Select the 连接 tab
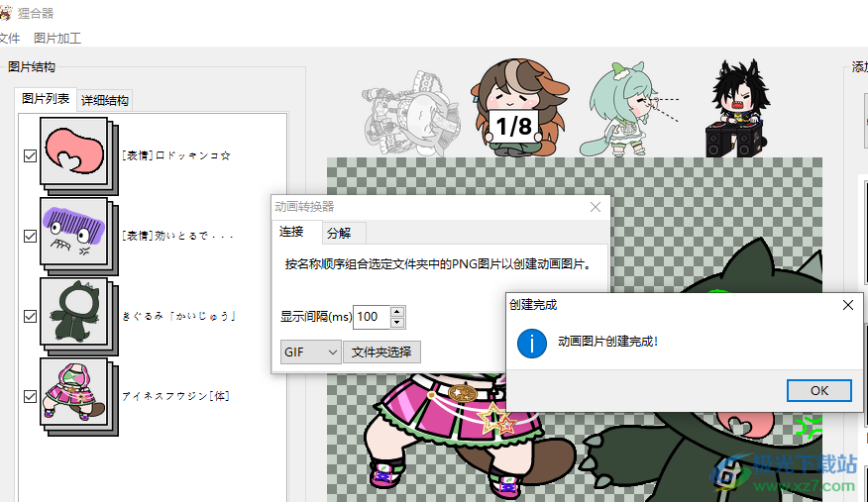The height and width of the screenshot is (502, 868). 291,232
